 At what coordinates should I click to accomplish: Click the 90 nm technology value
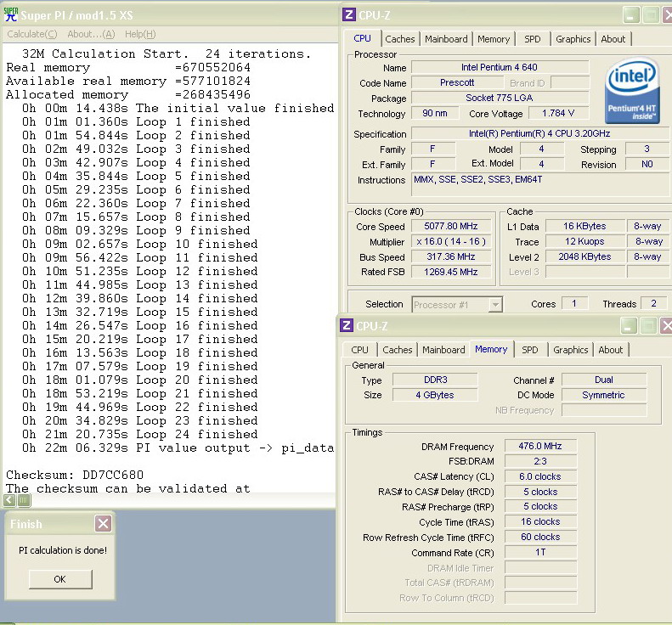pos(435,113)
